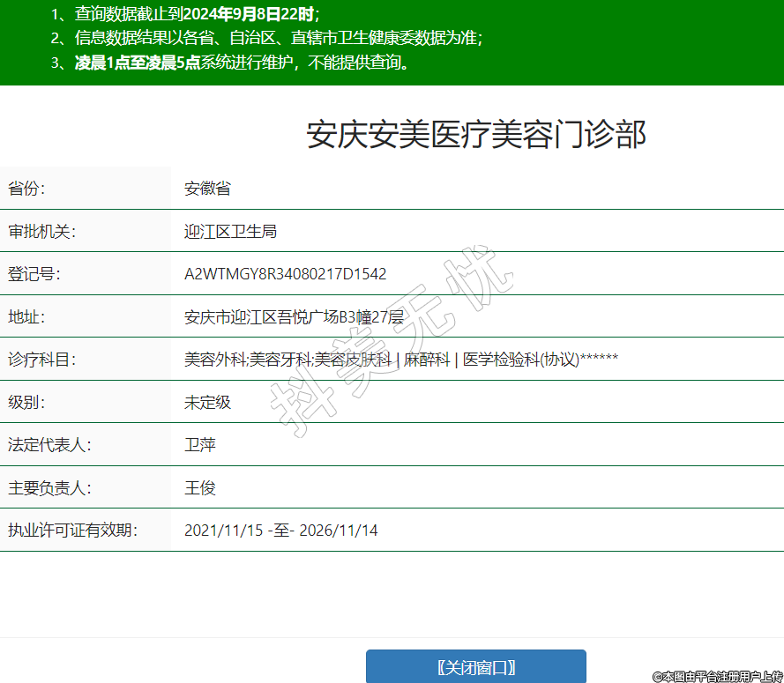Click the 本图由平台注册用户上传 copyright caption

pos(718,676)
